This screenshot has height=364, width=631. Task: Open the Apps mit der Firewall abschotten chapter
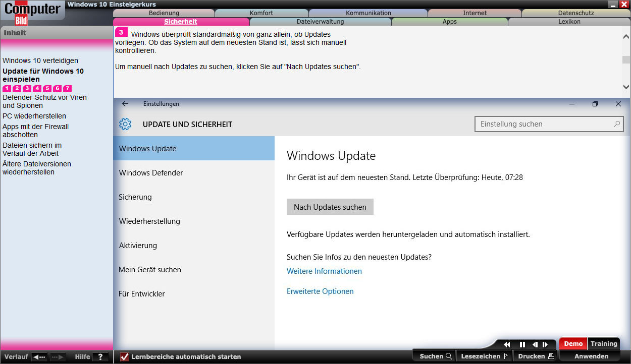coord(35,131)
